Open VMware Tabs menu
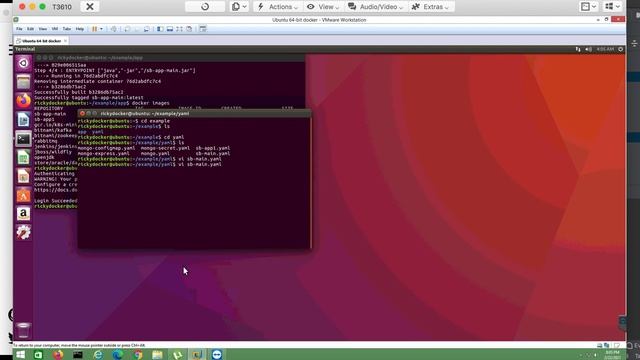 coord(67,29)
